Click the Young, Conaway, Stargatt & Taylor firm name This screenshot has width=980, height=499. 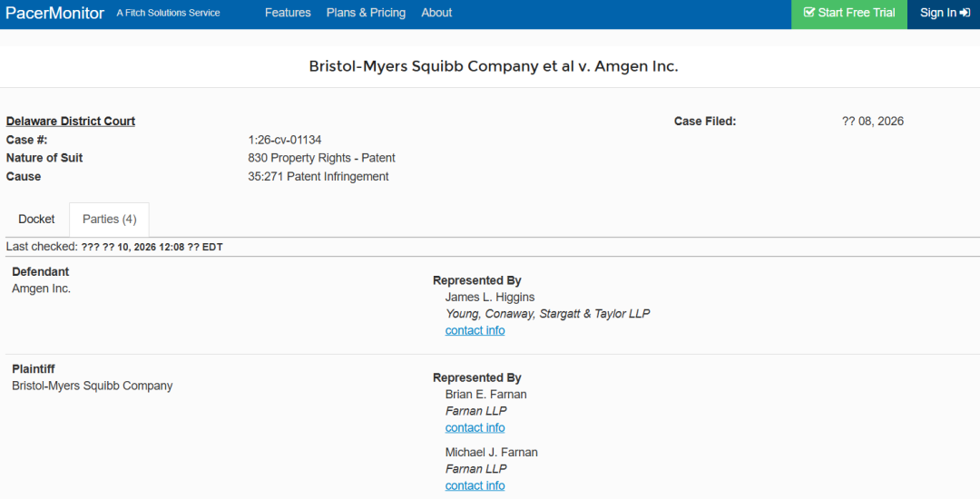[547, 314]
